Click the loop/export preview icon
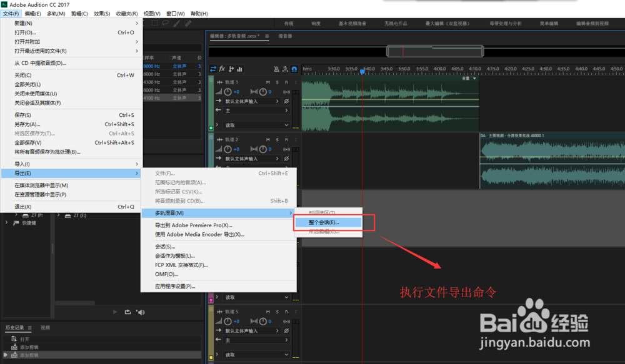The height and width of the screenshot is (364, 625). (127, 312)
